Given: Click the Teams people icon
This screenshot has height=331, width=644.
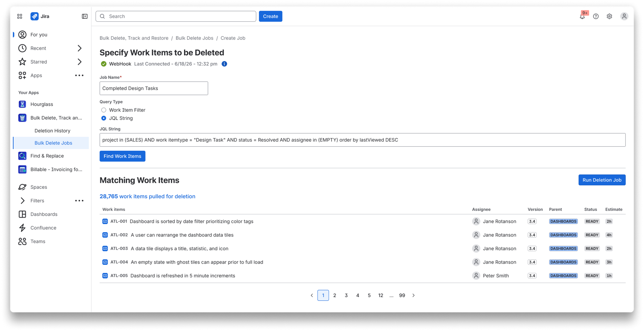Looking at the screenshot, I should pos(22,242).
